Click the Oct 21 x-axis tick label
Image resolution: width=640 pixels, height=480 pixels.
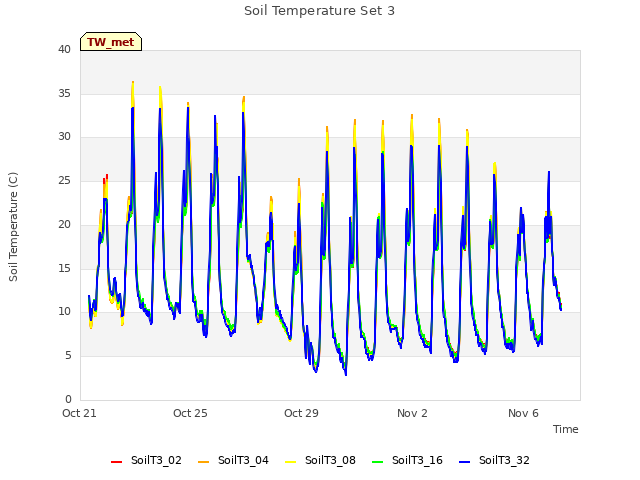pos(79,413)
